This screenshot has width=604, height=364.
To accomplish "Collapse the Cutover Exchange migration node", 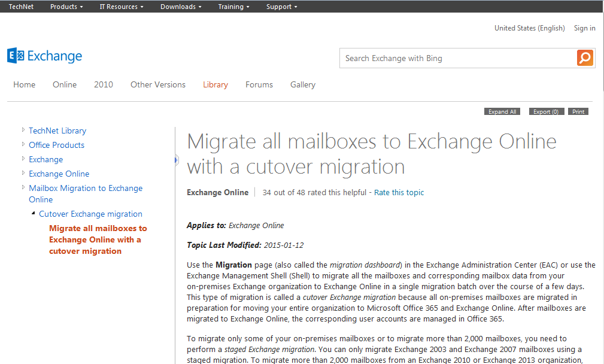I will coord(33,213).
